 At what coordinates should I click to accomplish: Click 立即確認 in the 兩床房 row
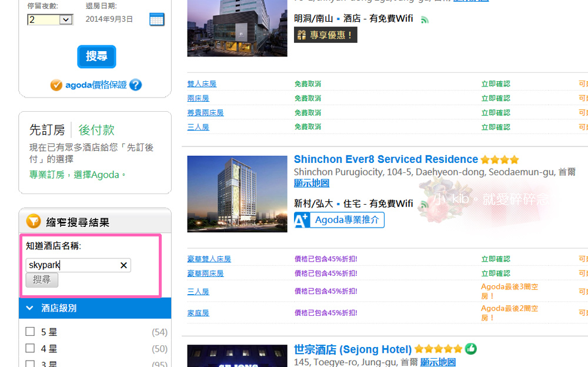496,98
